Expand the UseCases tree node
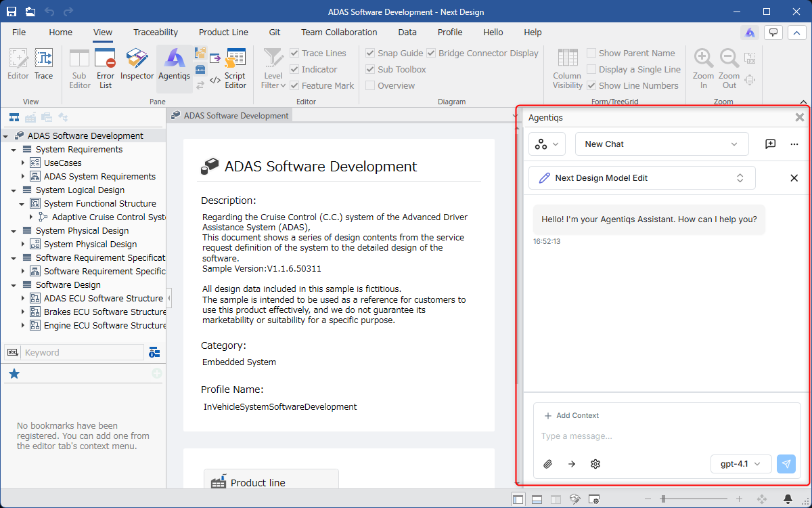The width and height of the screenshot is (812, 508). [22, 163]
